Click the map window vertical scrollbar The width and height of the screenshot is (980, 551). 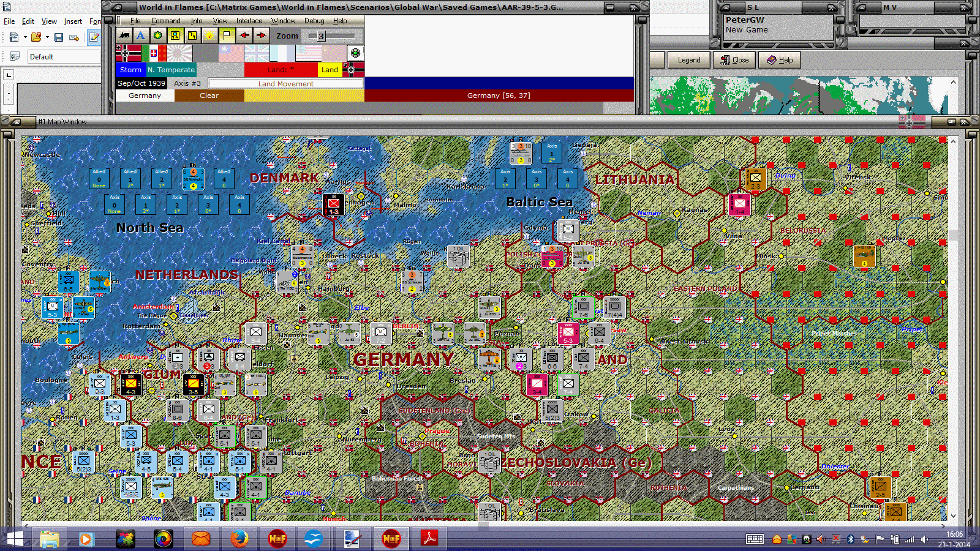[953, 329]
